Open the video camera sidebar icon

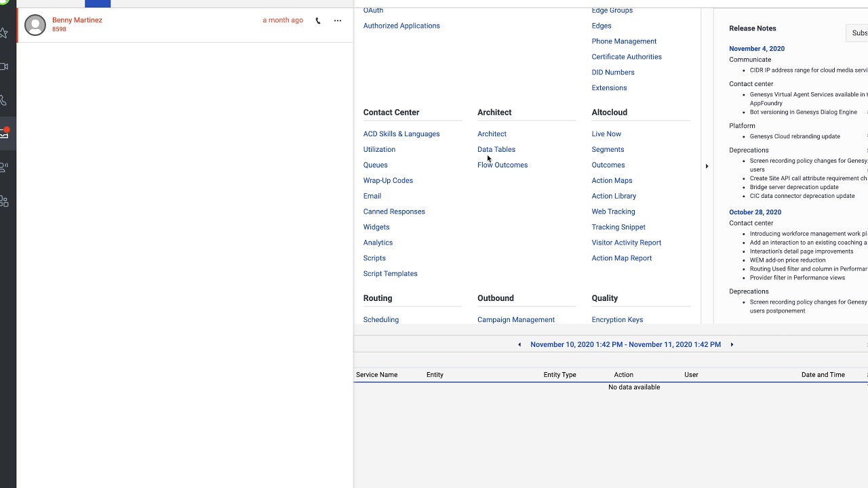click(x=3, y=66)
